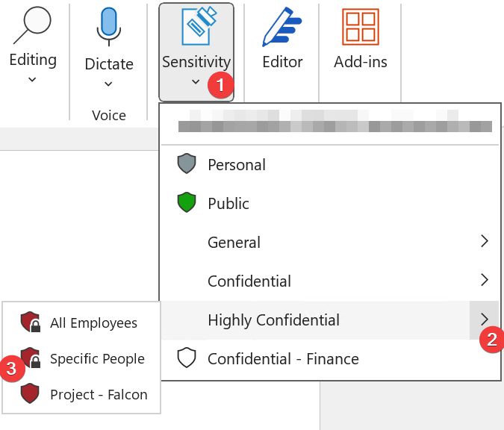Click the Confidential - Finance shield outline icon
504x430 pixels.
tap(186, 359)
